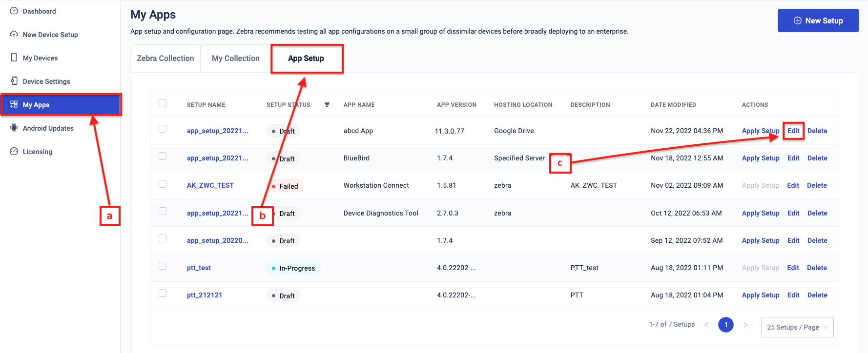Viewport: 868px width, 353px height.
Task: Go to next page using right chevron
Action: click(x=745, y=325)
